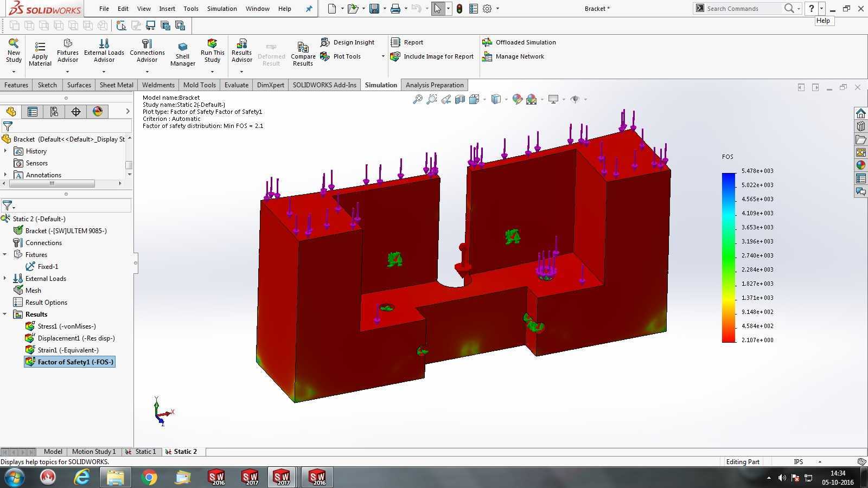Viewport: 868px width, 488px height.
Task: Click Compare Results
Action: pos(303,54)
